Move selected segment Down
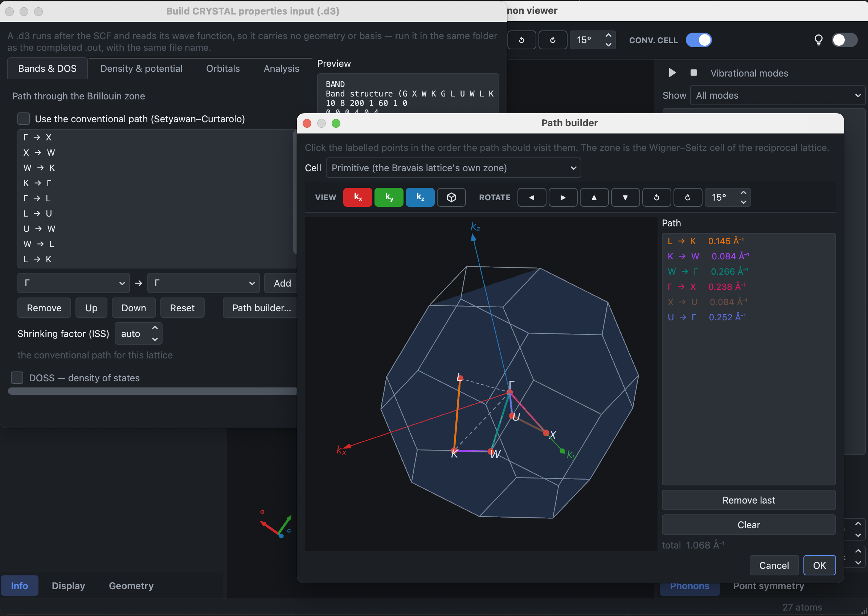 click(x=134, y=308)
